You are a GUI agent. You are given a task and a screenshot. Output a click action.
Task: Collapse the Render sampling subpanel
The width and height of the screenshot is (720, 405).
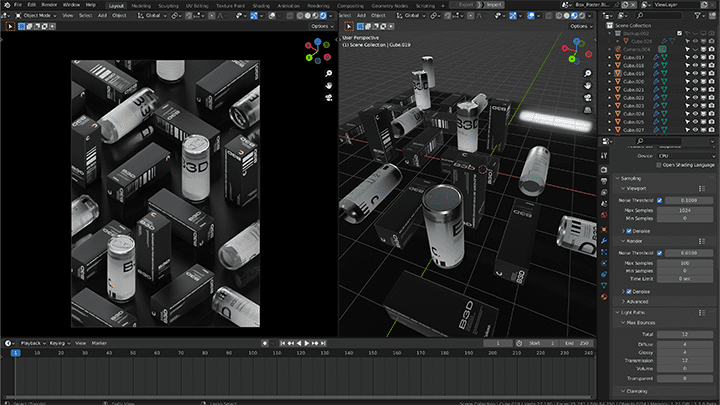pyautogui.click(x=623, y=241)
